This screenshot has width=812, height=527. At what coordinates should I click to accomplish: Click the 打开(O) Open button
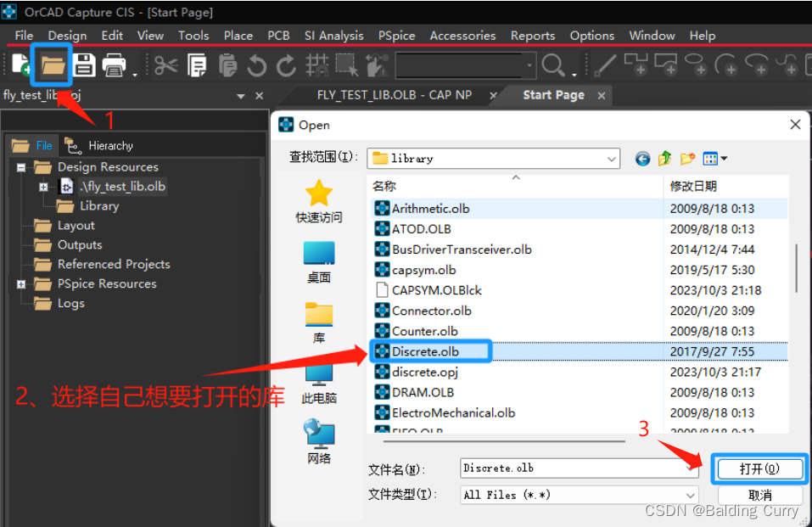tap(759, 469)
